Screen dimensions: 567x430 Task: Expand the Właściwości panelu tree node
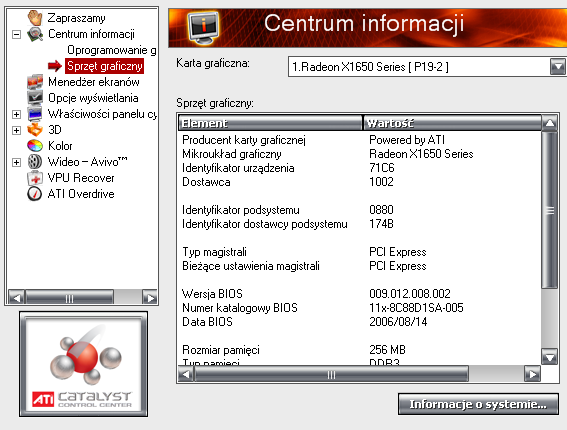coord(16,114)
